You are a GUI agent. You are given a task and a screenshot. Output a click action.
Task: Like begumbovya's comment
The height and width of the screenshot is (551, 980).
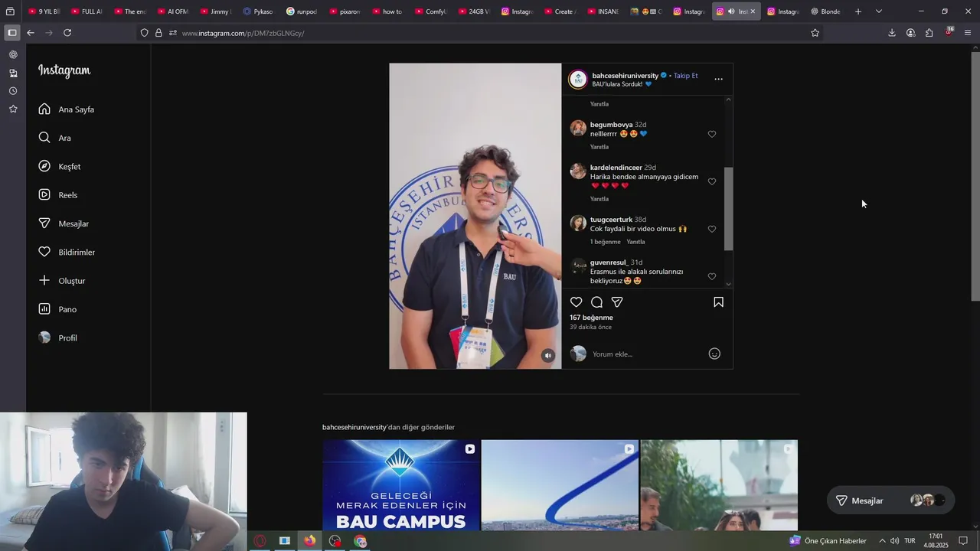tap(712, 134)
